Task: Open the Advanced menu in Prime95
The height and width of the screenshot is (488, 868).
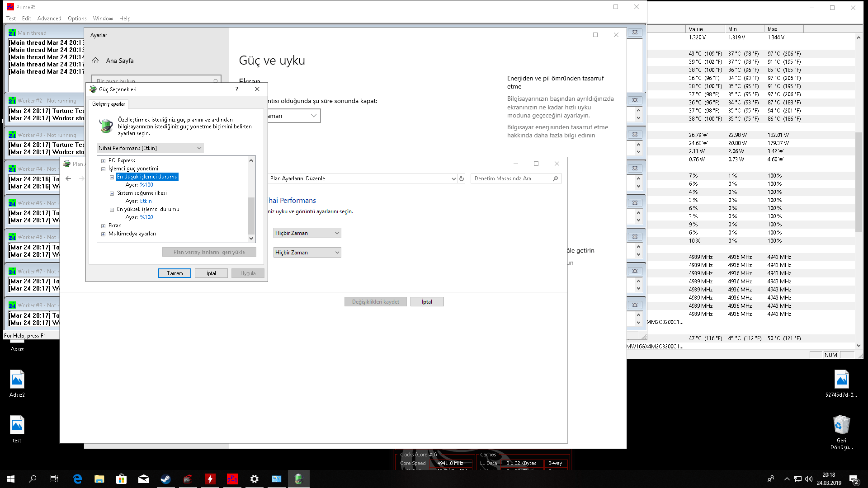Action: coord(49,19)
